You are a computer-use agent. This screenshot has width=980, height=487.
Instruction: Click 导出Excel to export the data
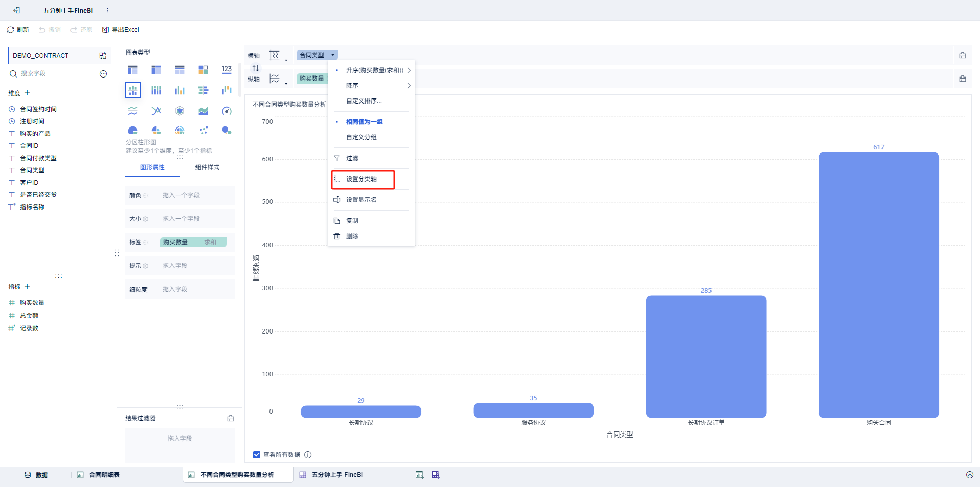pos(120,30)
